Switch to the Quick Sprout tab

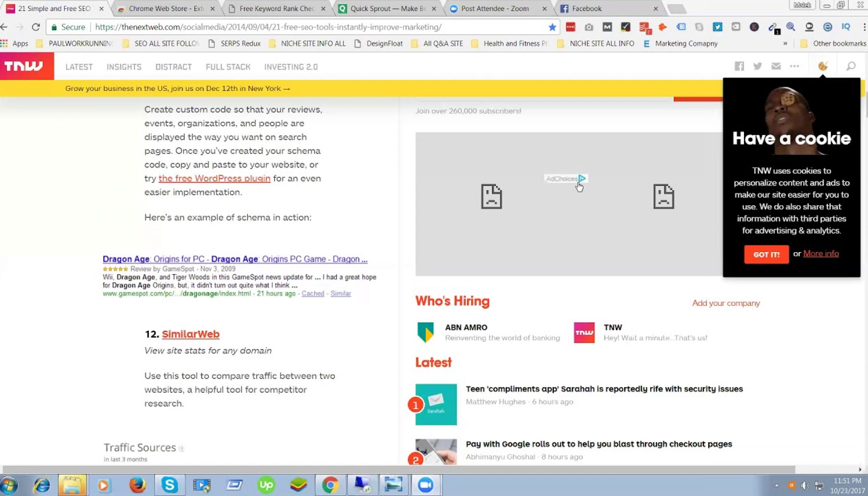[x=388, y=9]
